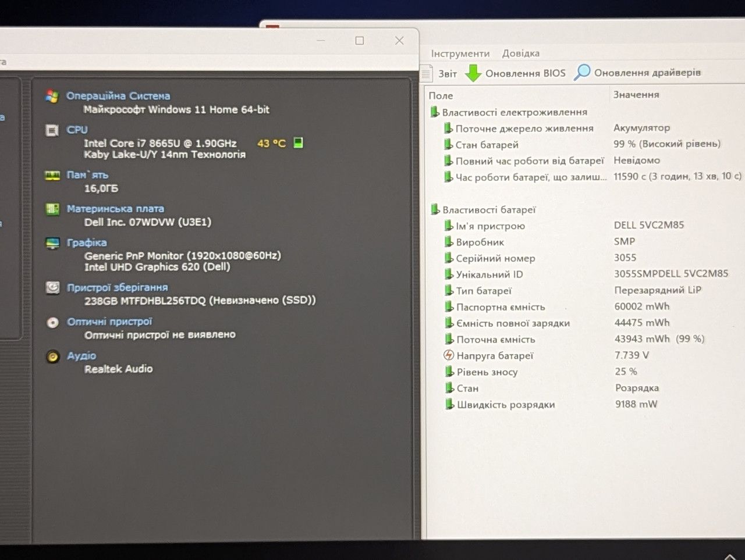Click the motherboard icon beside Материнська плата
The height and width of the screenshot is (560, 745).
(x=52, y=209)
